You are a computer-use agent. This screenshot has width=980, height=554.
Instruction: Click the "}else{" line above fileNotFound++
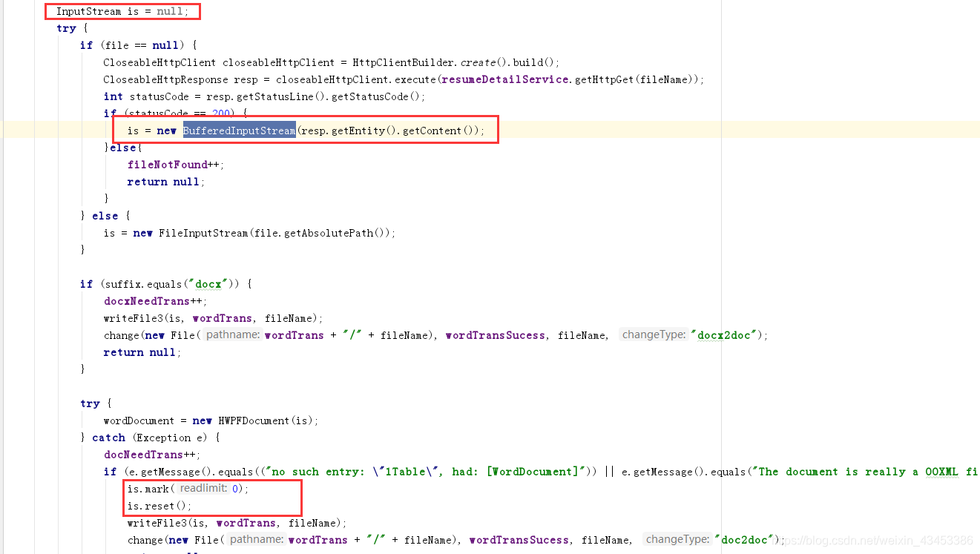(123, 148)
